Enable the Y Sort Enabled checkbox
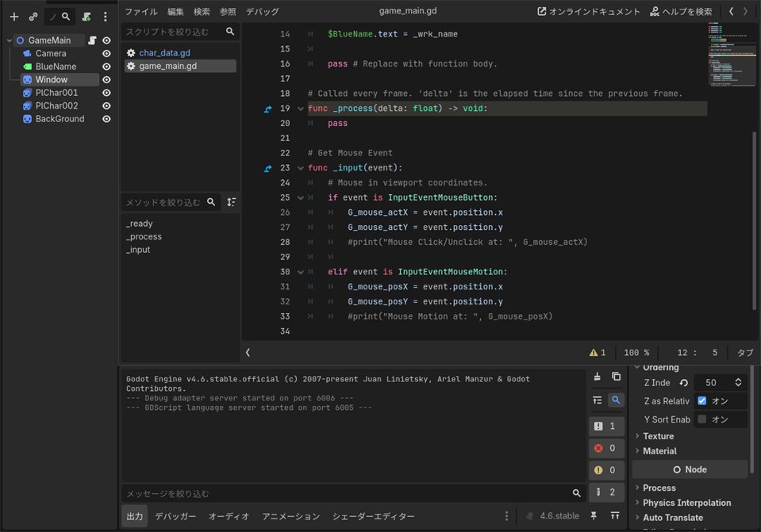This screenshot has width=761, height=532. click(x=701, y=419)
